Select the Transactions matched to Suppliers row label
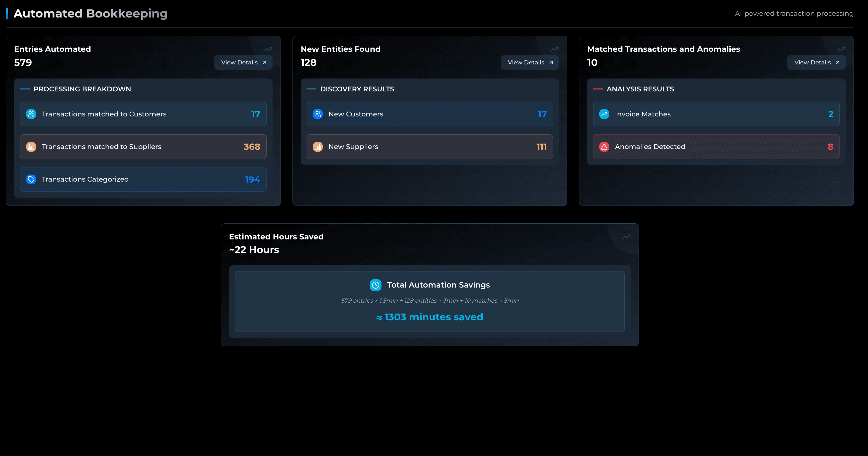The image size is (868, 456). pos(101,147)
